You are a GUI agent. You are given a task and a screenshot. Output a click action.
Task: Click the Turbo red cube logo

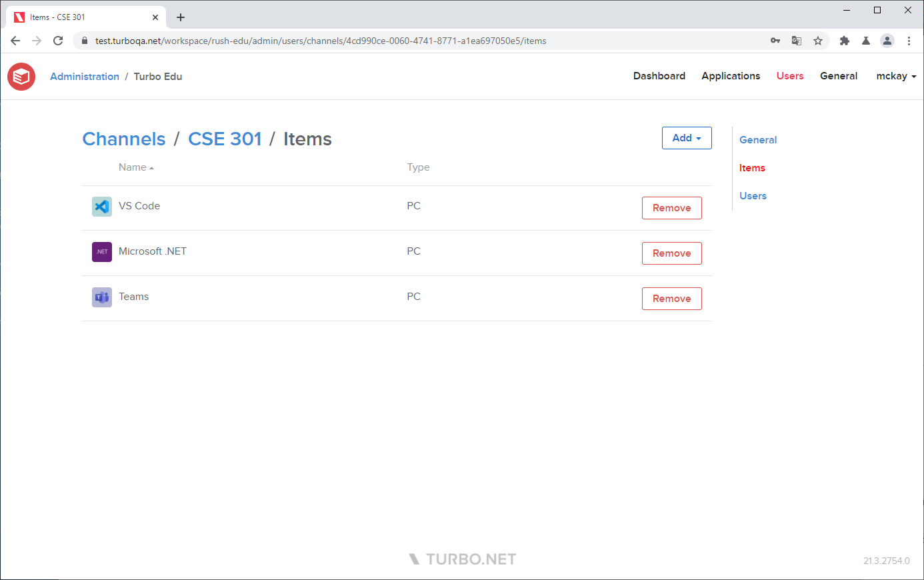click(21, 77)
